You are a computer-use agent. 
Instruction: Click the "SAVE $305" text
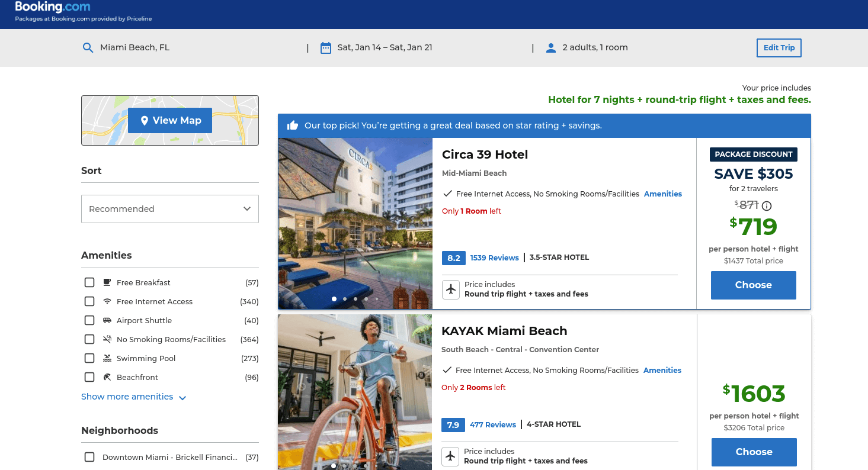(x=754, y=174)
